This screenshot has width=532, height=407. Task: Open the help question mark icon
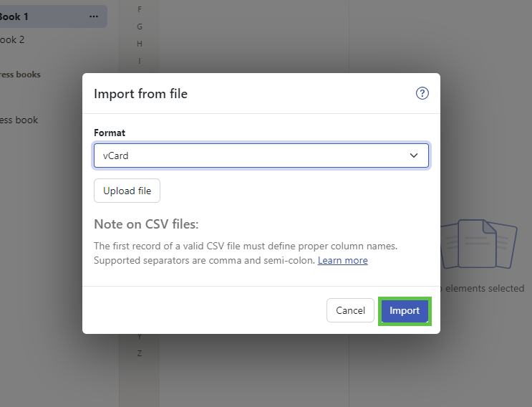[422, 93]
